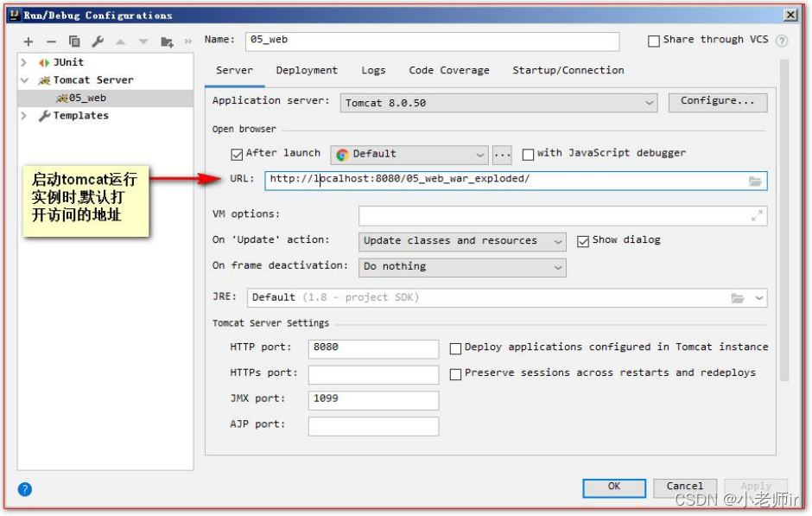Select 05_web configuration in tree
This screenshot has width=812, height=516.
pyautogui.click(x=105, y=98)
